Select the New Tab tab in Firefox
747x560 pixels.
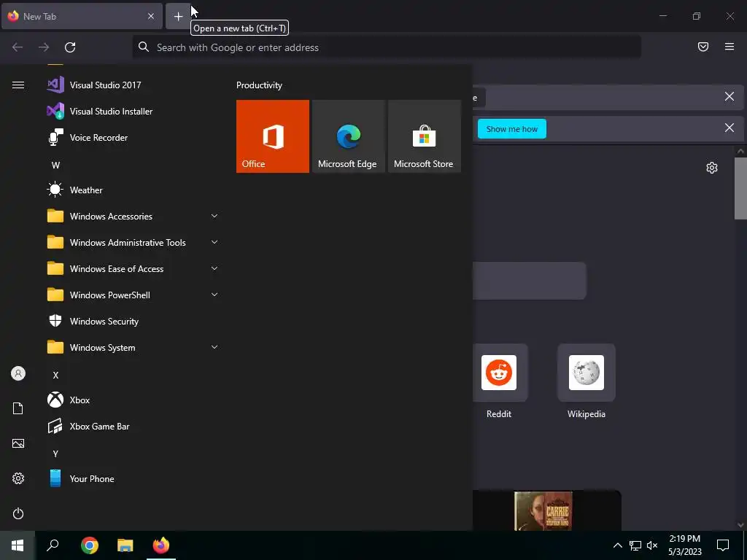point(82,16)
